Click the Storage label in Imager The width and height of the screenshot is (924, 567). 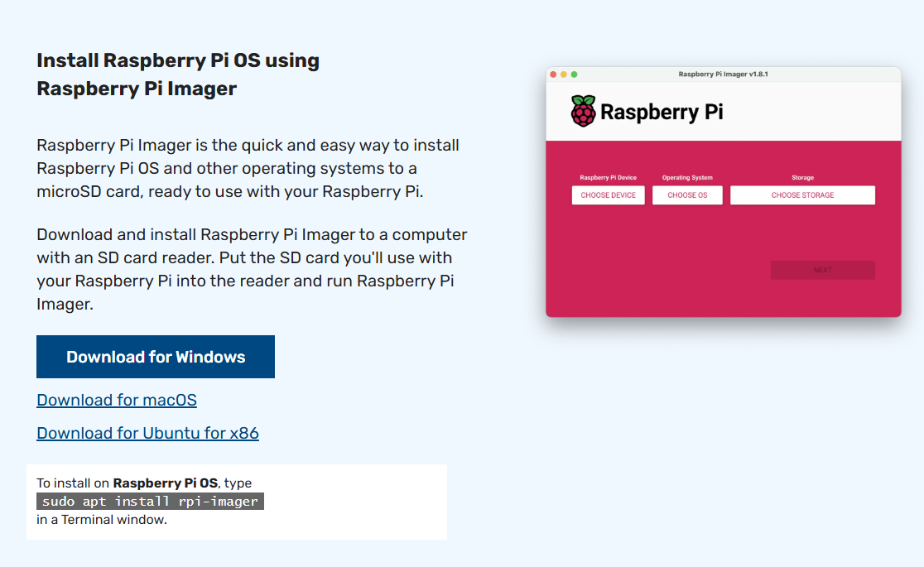click(802, 177)
